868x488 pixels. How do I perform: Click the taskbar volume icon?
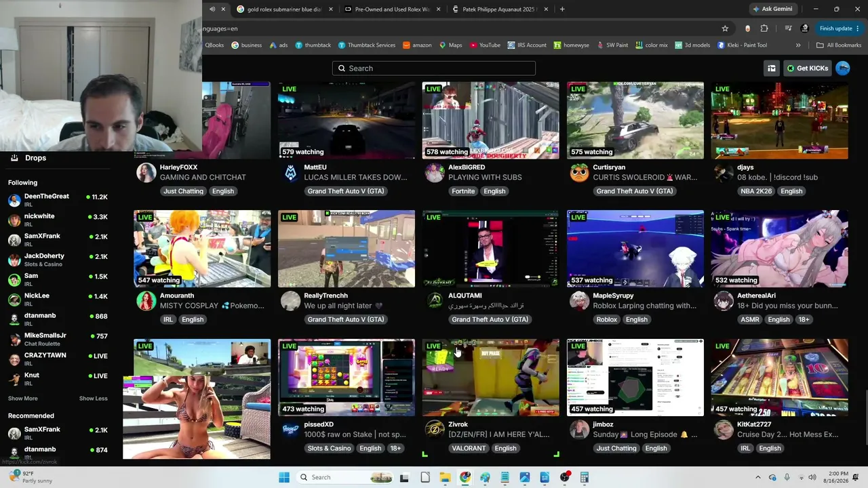(x=812, y=477)
